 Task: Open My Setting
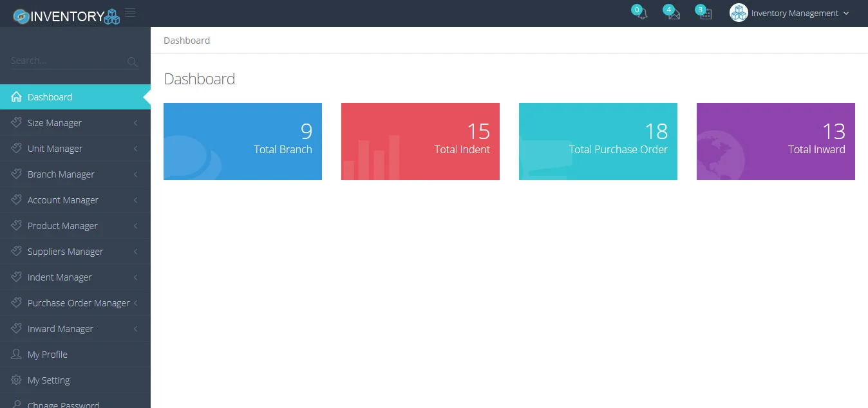pos(75,380)
